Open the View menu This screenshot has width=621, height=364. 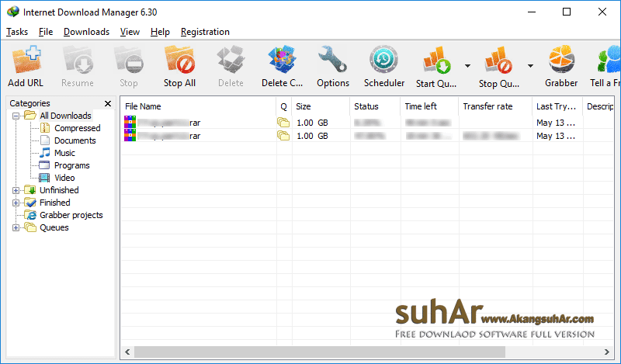[x=130, y=32]
